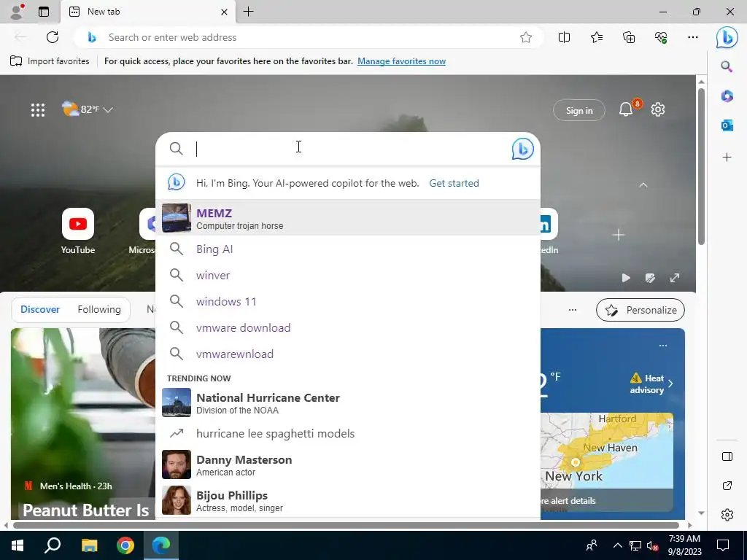
Task: Open Bing Chat sidebar button
Action: [x=727, y=37]
